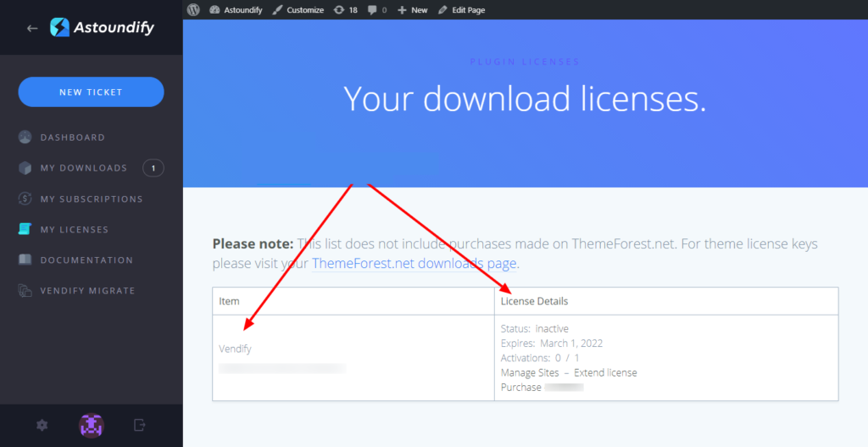This screenshot has height=447, width=868.
Task: Open the WordPress logo menu
Action: (193, 9)
